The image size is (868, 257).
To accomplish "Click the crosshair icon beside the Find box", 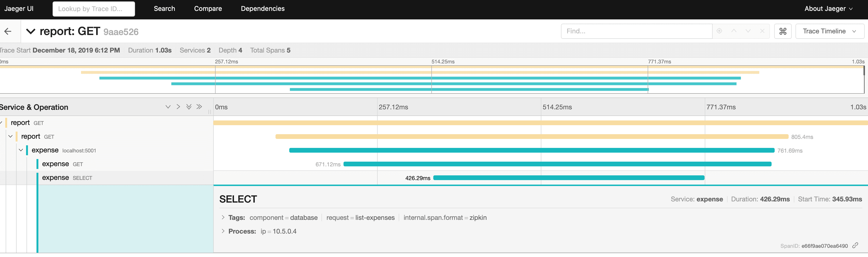I will coord(719,31).
